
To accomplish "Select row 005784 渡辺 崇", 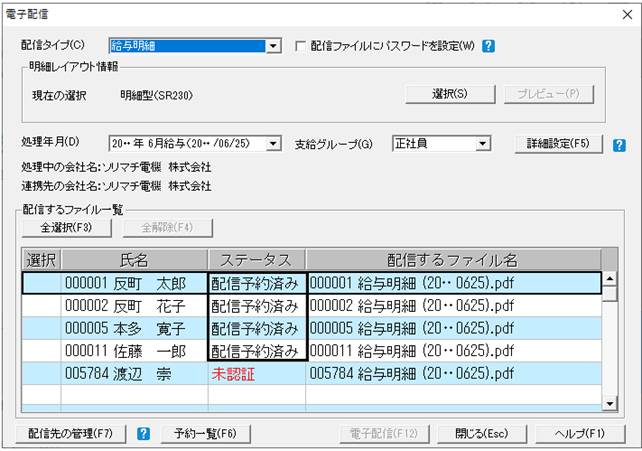I will [x=312, y=373].
